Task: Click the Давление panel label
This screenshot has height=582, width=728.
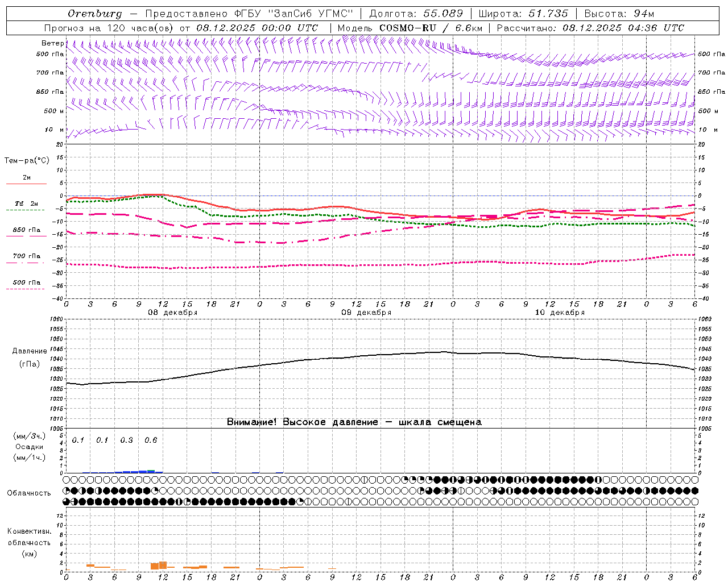Action: click(x=29, y=351)
